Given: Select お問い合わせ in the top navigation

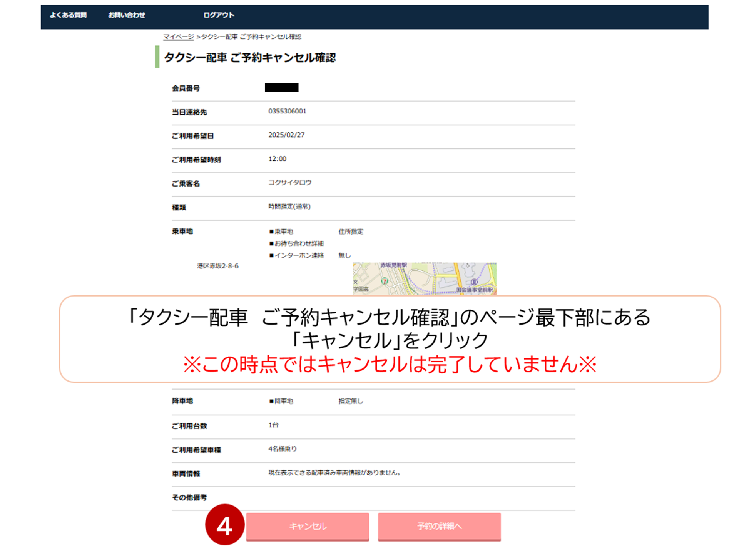Looking at the screenshot, I should [x=127, y=15].
